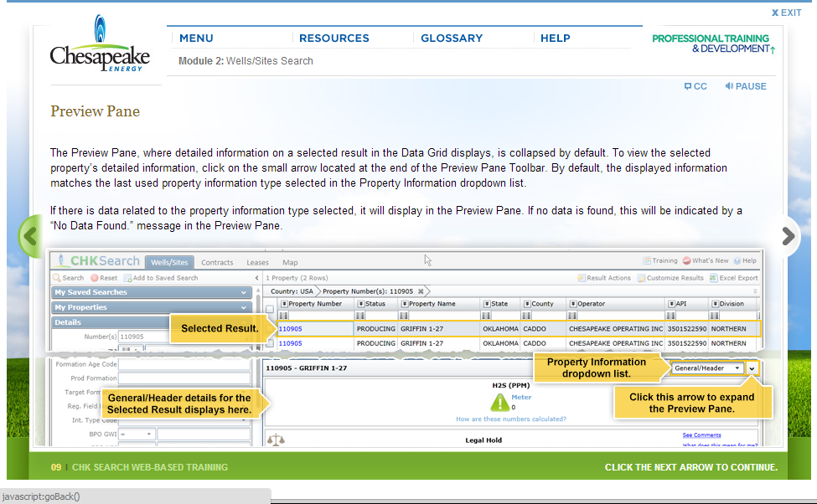Image resolution: width=817 pixels, height=504 pixels.
Task: Click the Country: USA breadcrumb
Action: pyautogui.click(x=292, y=291)
